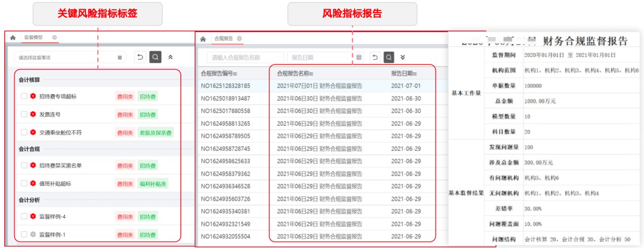Click home icon beside 合规报告 tab
Viewport: 644px width, 248px height.
click(x=203, y=39)
